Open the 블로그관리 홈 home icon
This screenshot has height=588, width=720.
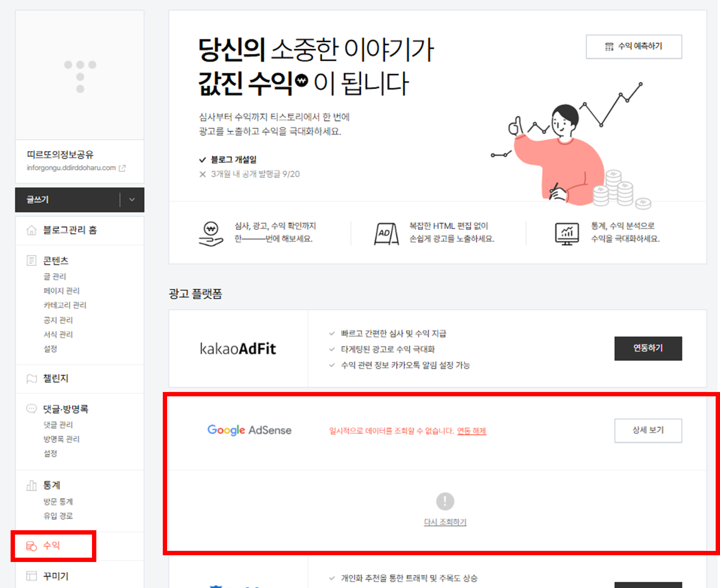pyautogui.click(x=31, y=230)
